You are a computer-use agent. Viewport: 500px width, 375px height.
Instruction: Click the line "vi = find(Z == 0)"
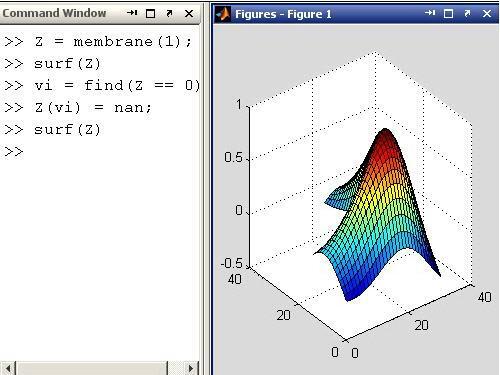click(x=117, y=86)
